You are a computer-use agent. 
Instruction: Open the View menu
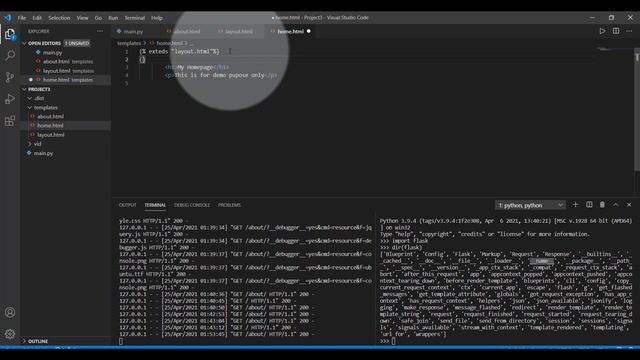[82, 18]
